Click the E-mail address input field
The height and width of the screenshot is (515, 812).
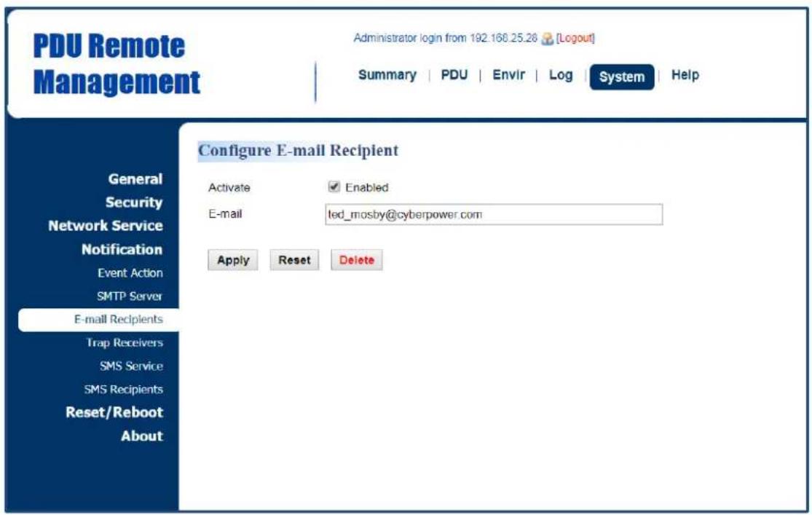494,214
